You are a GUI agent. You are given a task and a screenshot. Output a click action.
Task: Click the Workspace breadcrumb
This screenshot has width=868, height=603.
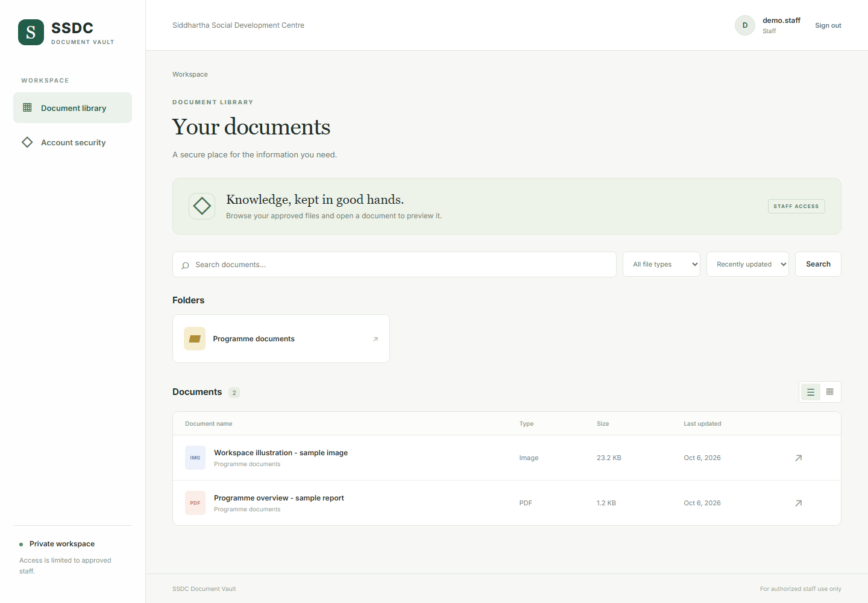(x=190, y=74)
